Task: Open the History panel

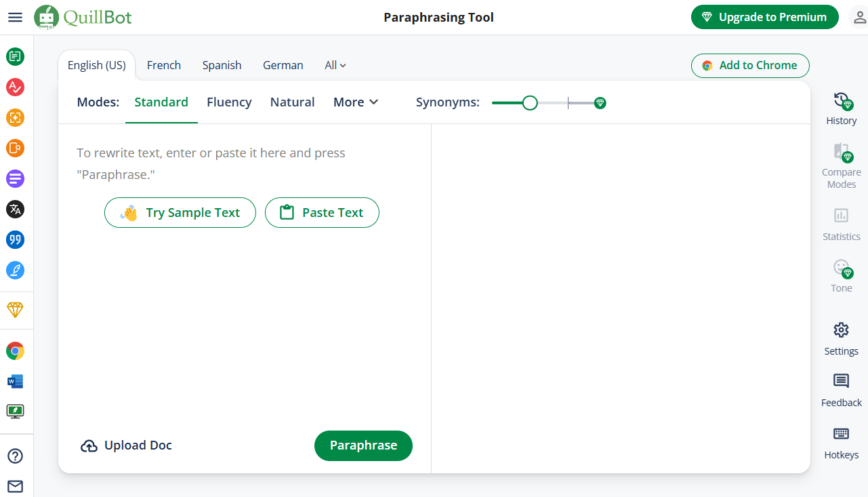Action: click(841, 108)
